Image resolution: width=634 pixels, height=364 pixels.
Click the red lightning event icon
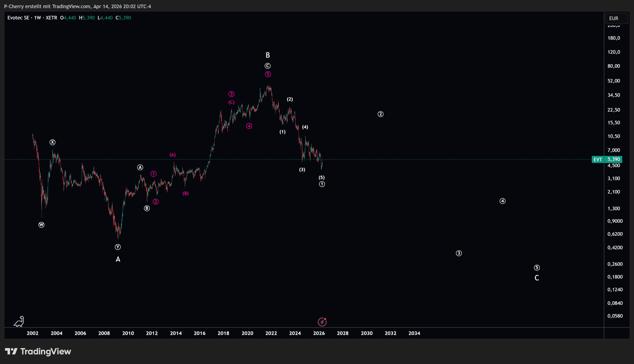coord(322,322)
